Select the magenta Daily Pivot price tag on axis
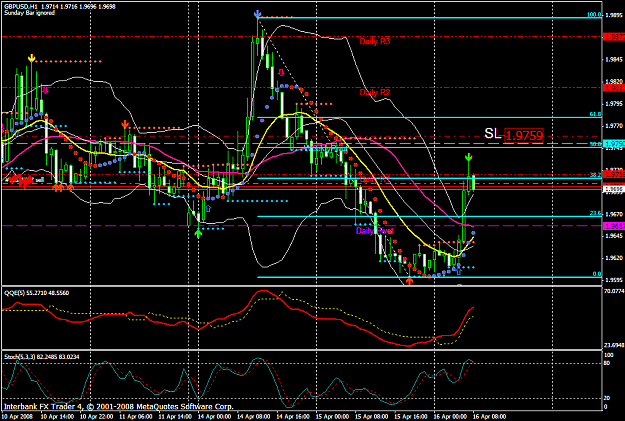This screenshot has width=625, height=421. [614, 226]
